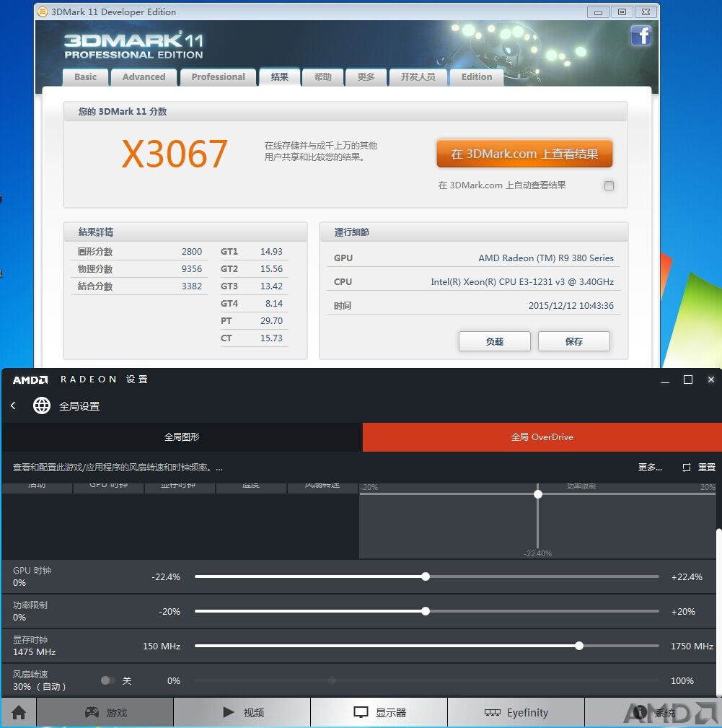Click the 30% (自动) fan speed value
Screen dimensions: 722x728
[40, 686]
